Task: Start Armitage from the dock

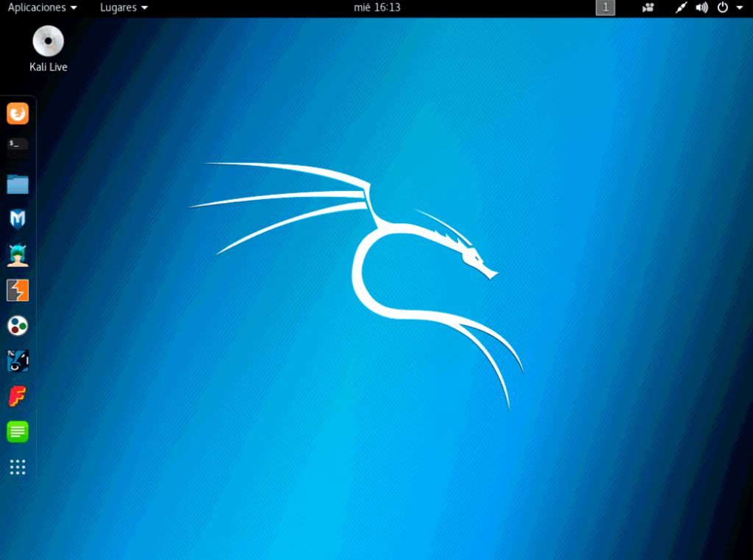Action: (x=18, y=254)
